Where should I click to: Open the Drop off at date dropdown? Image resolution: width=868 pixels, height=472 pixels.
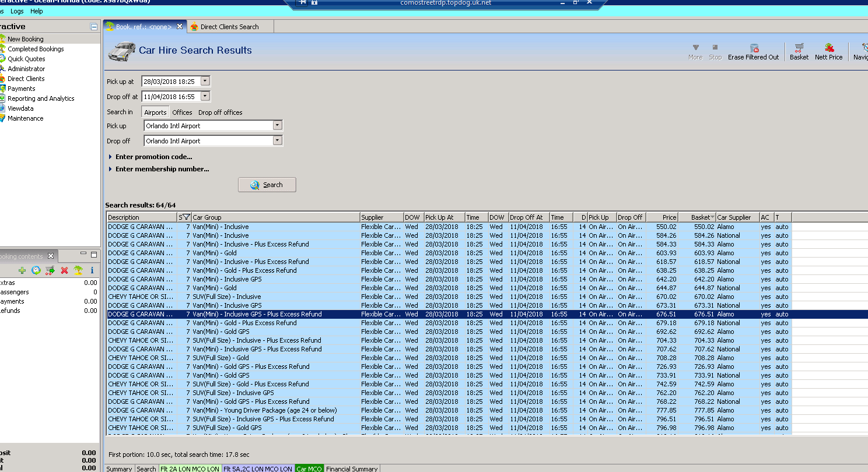[205, 97]
